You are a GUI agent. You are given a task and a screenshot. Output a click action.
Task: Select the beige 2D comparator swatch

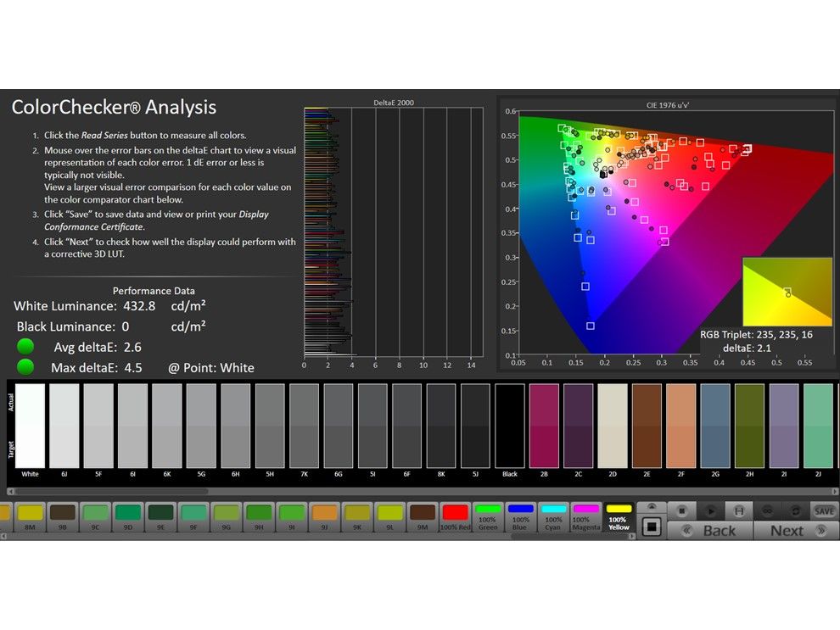[x=613, y=426]
